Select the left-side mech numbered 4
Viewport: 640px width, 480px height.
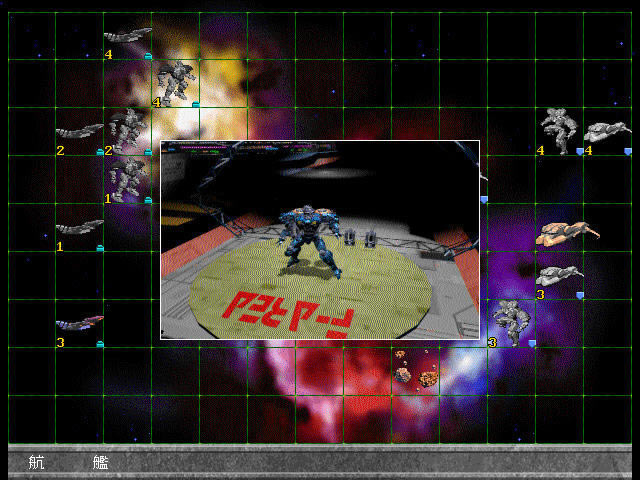click(x=176, y=81)
